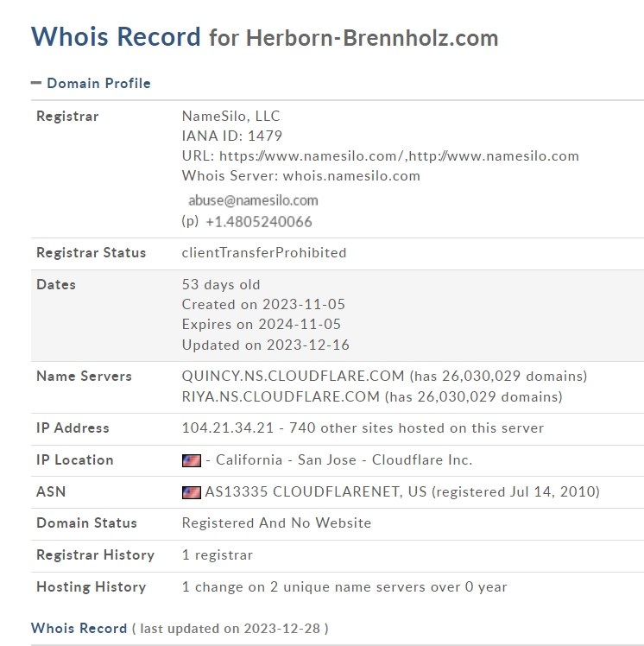Viewport: 644px width, 646px height.
Task: Open the Whois Record heading link
Action: tap(79, 628)
